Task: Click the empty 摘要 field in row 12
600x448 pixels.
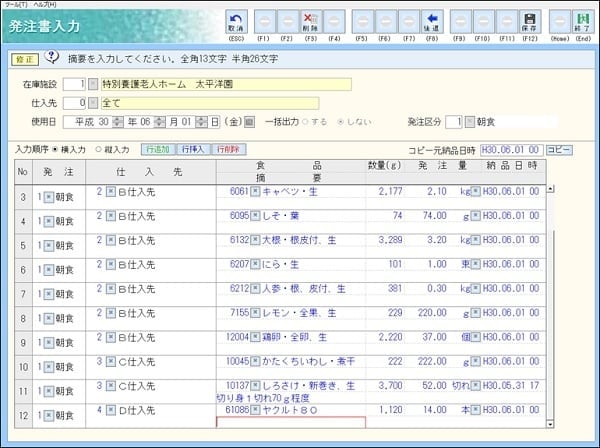Action: (291, 422)
